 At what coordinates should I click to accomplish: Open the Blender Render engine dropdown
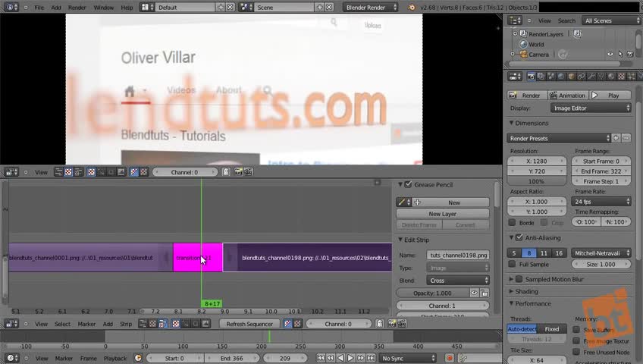(370, 8)
